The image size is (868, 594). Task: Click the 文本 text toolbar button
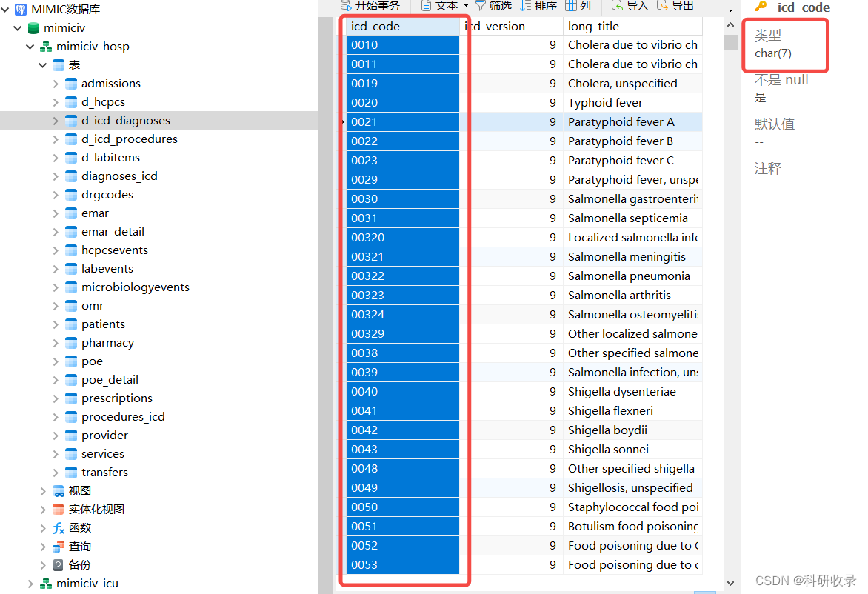click(x=439, y=5)
